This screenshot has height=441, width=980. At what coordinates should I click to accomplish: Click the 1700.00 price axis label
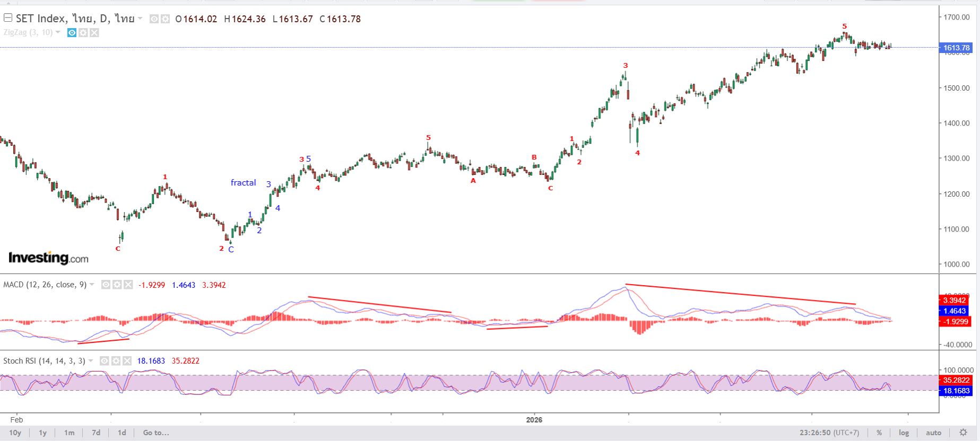pos(957,17)
